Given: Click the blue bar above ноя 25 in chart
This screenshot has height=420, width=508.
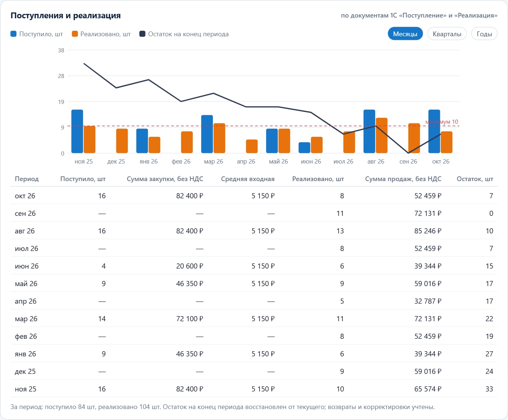Looking at the screenshot, I should pos(77,131).
